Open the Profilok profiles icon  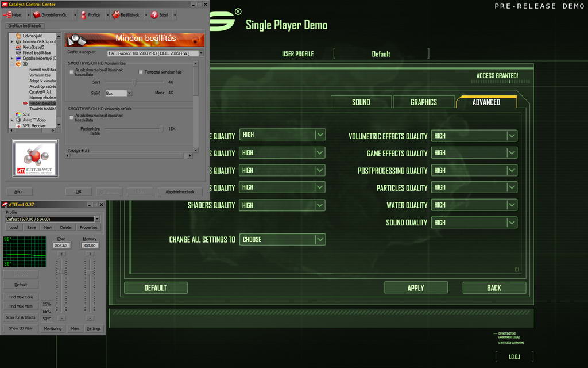[x=82, y=15]
